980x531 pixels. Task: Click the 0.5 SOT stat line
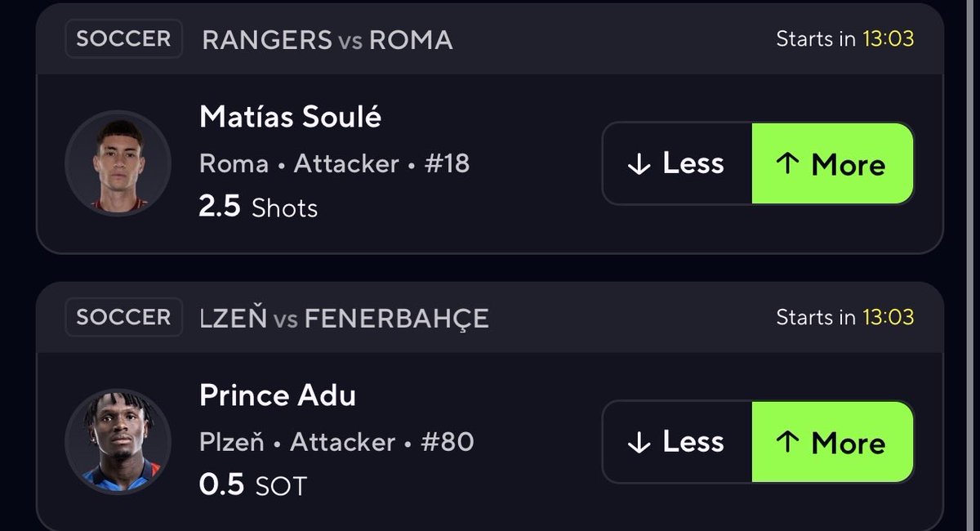(x=253, y=485)
